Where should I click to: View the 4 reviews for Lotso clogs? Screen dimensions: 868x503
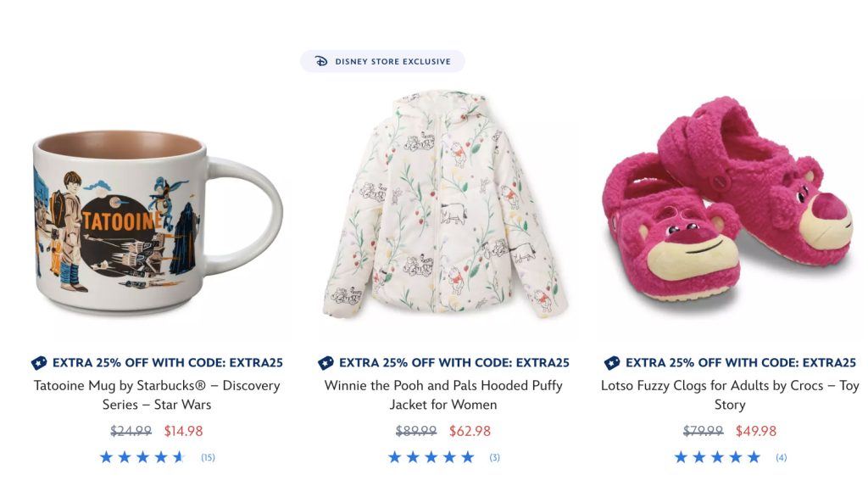pyautogui.click(x=781, y=458)
